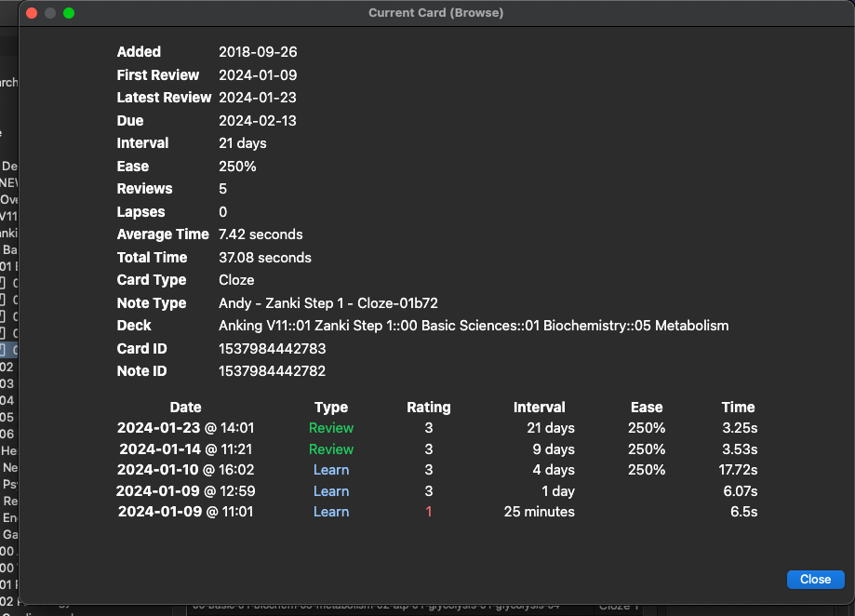Click the Due date 2024-02-13

click(258, 121)
